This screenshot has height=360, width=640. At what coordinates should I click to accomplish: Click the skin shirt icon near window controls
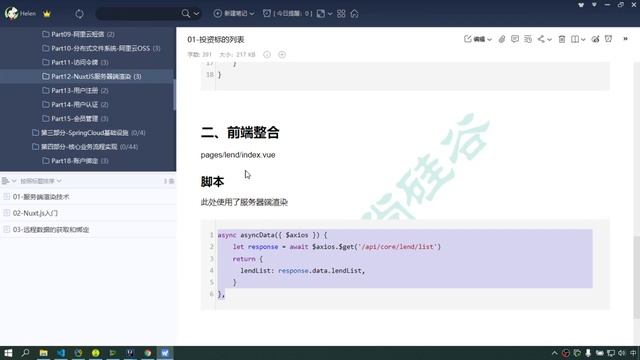tap(581, 5)
